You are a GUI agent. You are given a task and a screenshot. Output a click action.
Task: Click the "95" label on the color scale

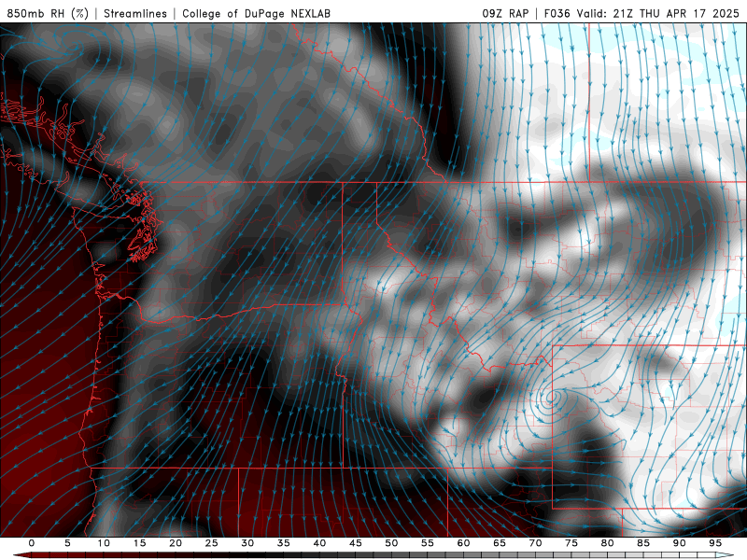click(715, 543)
